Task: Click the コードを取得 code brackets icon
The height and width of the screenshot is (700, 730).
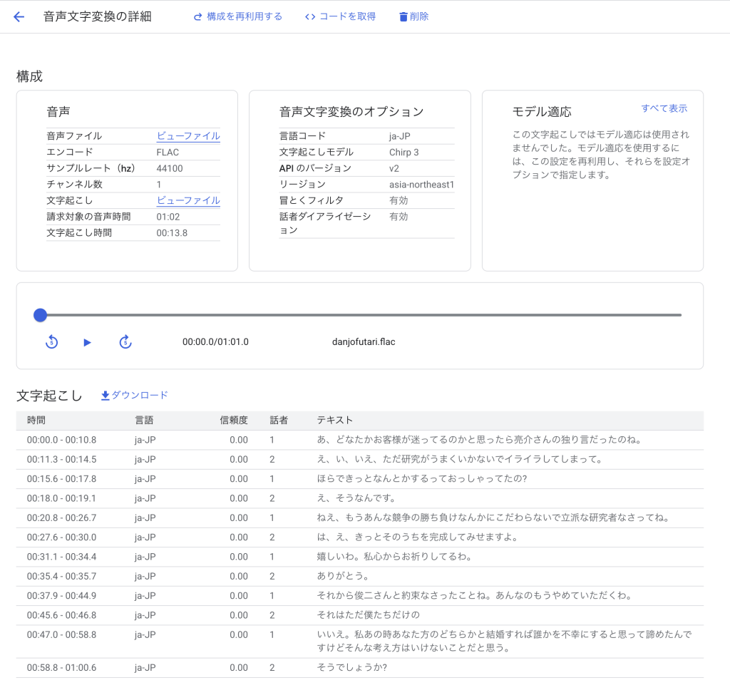Action: 310,16
